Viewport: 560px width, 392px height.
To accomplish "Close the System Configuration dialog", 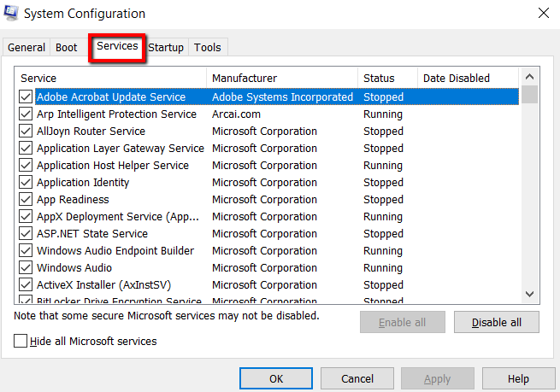I will coord(543,14).
